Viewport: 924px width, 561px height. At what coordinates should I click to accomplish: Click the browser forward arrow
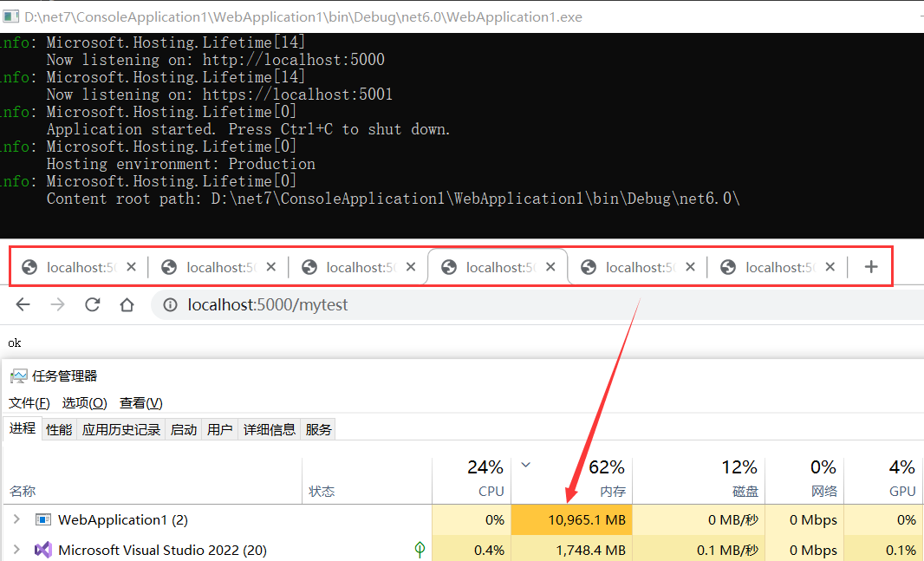coord(57,304)
